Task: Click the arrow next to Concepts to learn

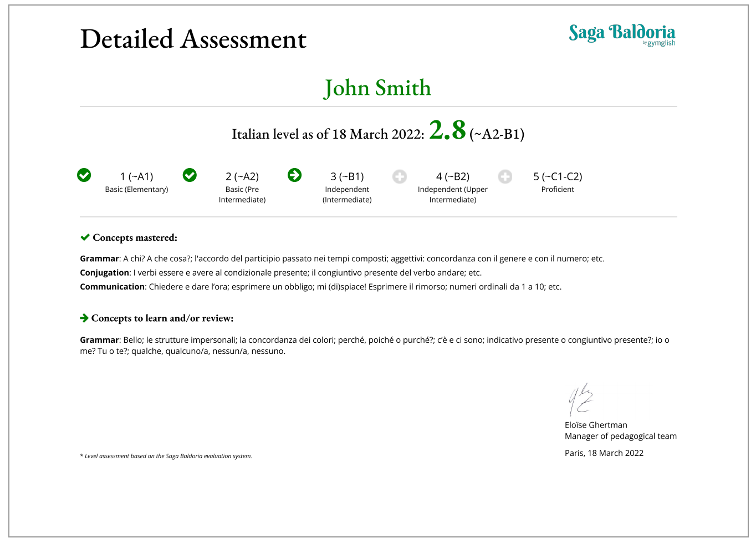Action: pyautogui.click(x=84, y=318)
